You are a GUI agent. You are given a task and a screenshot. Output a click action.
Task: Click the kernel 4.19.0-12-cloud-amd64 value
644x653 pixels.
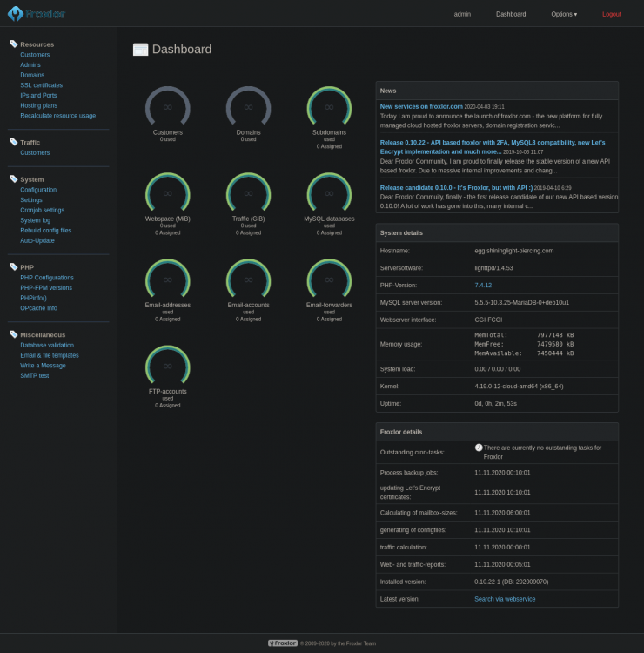tap(519, 386)
